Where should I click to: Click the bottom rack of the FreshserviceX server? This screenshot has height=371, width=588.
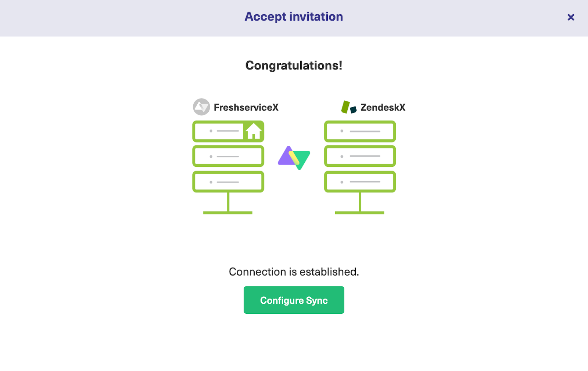coord(228,182)
